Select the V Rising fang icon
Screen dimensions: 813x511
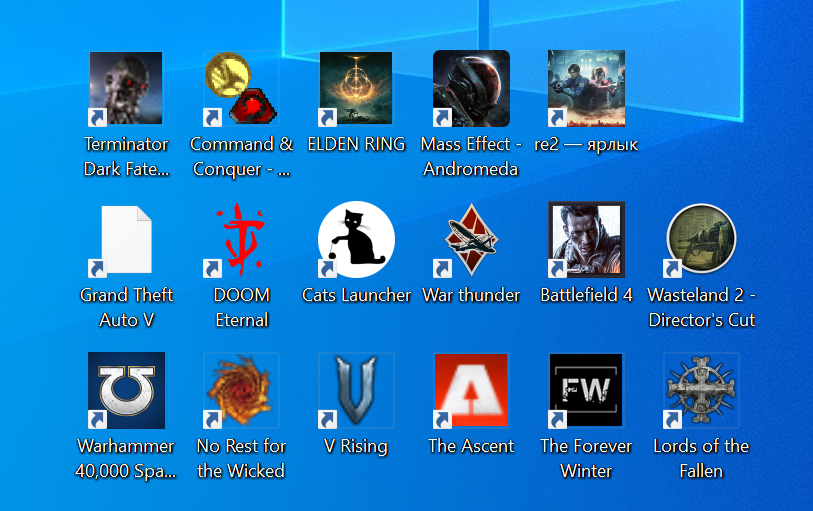[x=356, y=391]
